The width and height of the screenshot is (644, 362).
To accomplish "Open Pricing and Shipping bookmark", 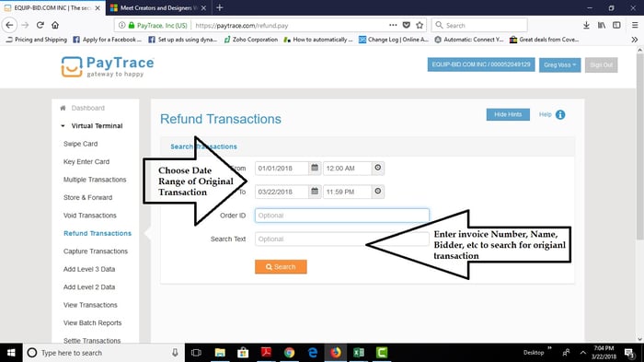I will [37, 40].
